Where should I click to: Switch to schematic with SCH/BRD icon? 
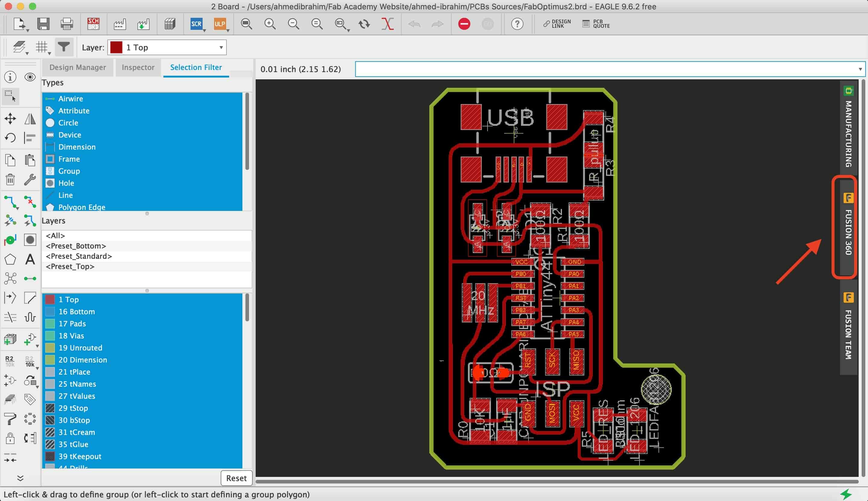coord(93,24)
